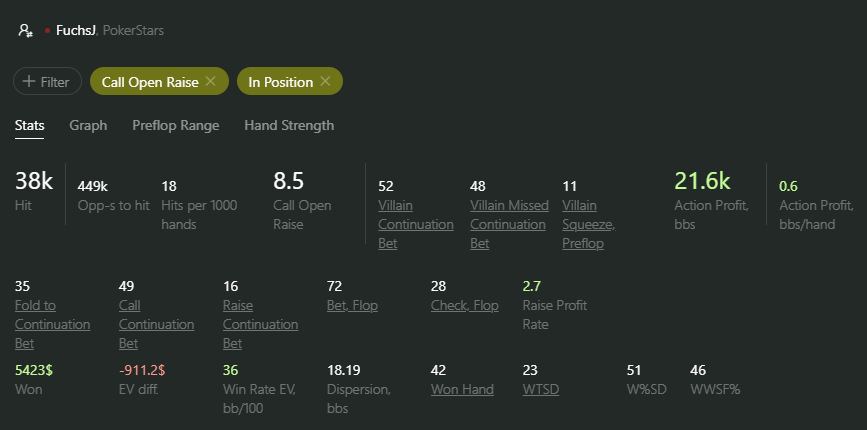Open the Check, Flop stat link
The height and width of the screenshot is (430, 867).
pos(464,306)
